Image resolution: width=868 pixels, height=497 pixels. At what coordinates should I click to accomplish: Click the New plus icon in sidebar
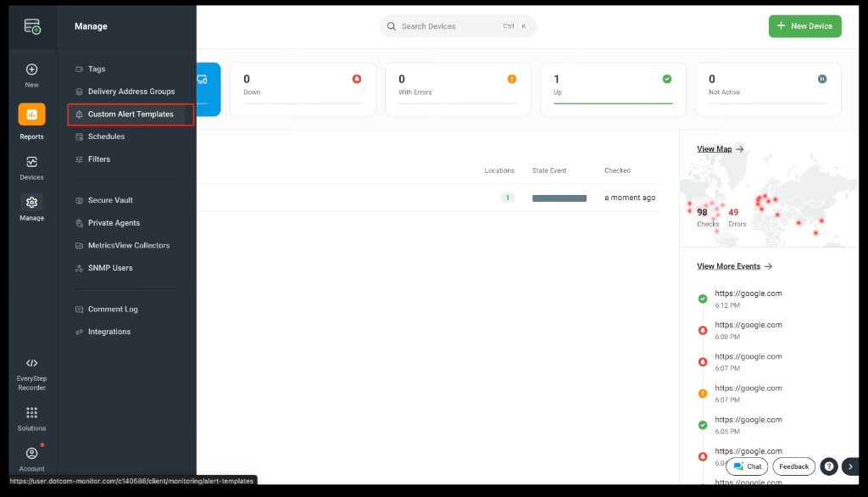pyautogui.click(x=31, y=70)
